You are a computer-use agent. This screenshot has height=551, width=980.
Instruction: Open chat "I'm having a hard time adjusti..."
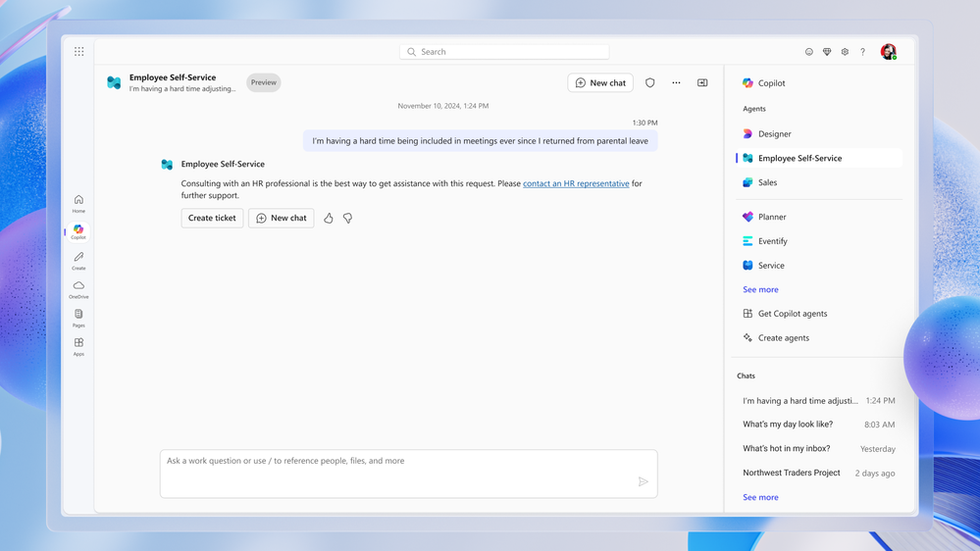[x=819, y=400]
